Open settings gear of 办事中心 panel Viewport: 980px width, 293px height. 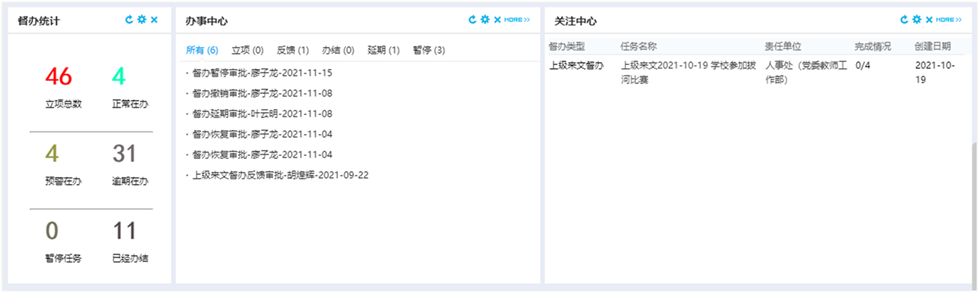(x=485, y=20)
